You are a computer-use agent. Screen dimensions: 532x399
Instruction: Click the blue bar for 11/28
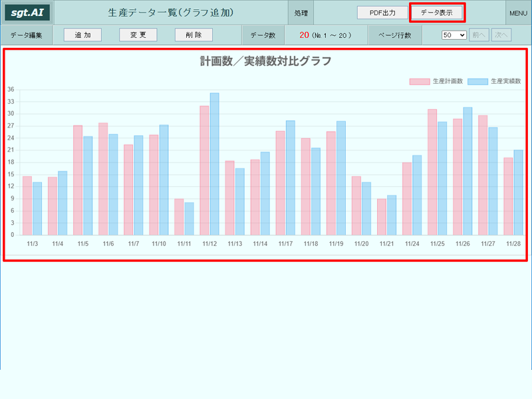[x=519, y=192]
